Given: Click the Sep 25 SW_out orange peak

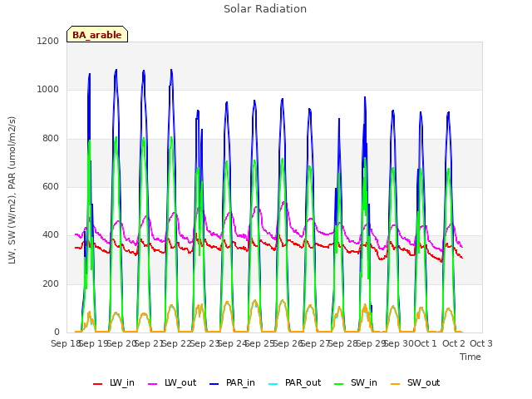Looking at the screenshot, I should point(255,300).
